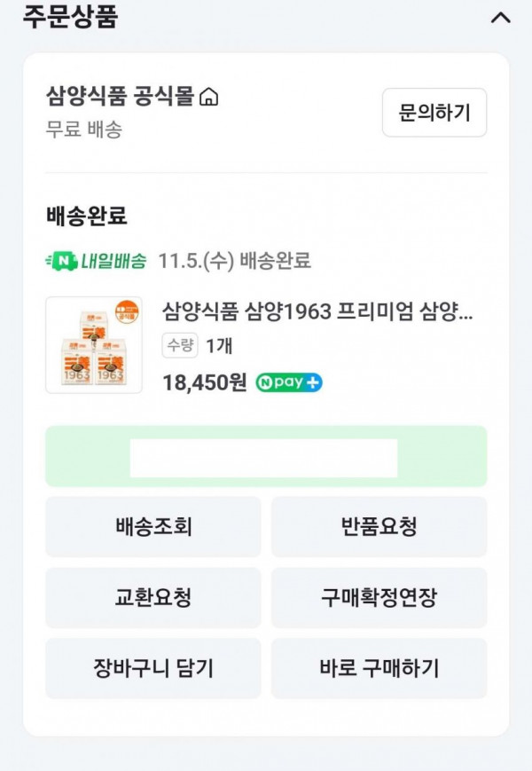Open the 삼양식품 삼양1963 프리미엄 product title
This screenshot has width=532, height=771.
click(x=317, y=311)
